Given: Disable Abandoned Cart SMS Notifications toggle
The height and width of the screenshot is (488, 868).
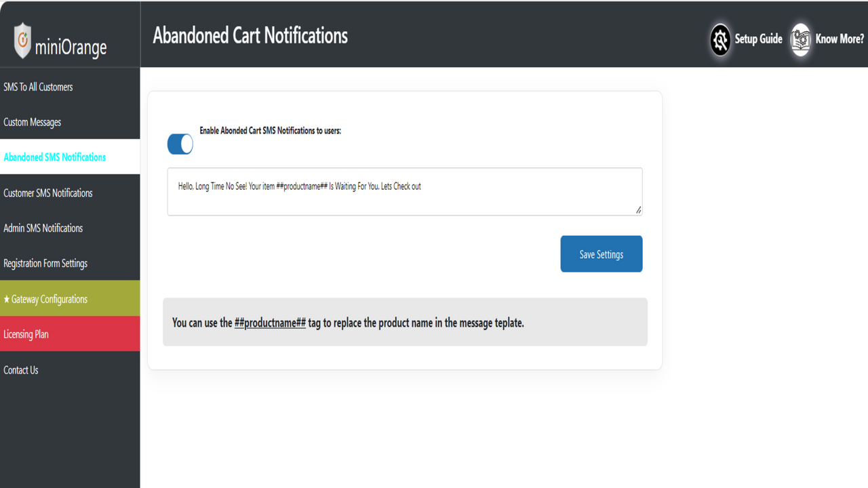Looking at the screenshot, I should click(180, 144).
